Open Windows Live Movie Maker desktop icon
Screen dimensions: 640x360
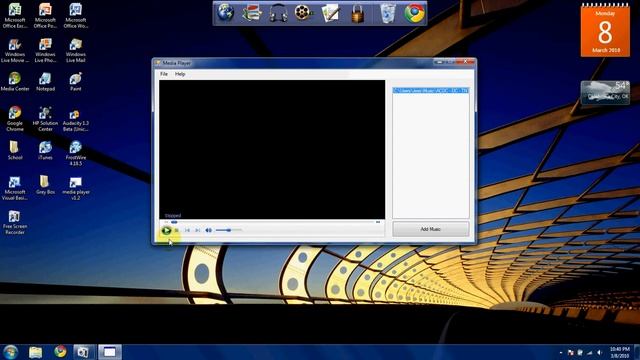15,50
